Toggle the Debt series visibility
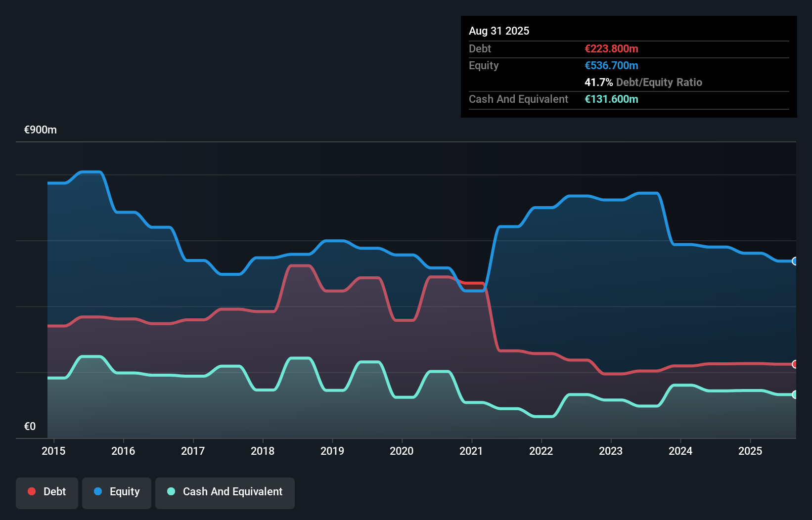812x520 pixels. (46, 492)
